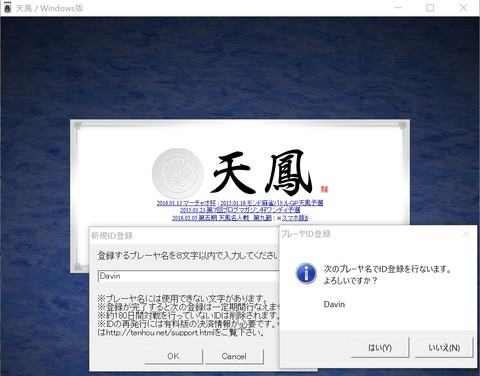Click OK in the 新規ID登録 dialog
The width and height of the screenshot is (480, 376).
tap(173, 356)
